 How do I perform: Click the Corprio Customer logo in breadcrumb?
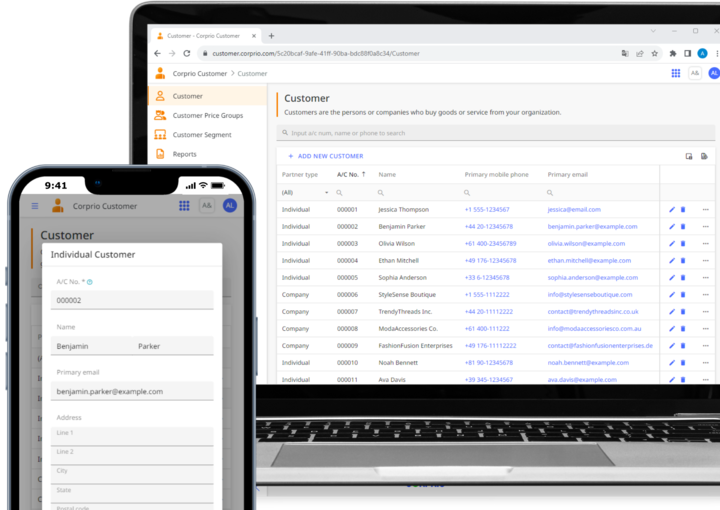160,73
